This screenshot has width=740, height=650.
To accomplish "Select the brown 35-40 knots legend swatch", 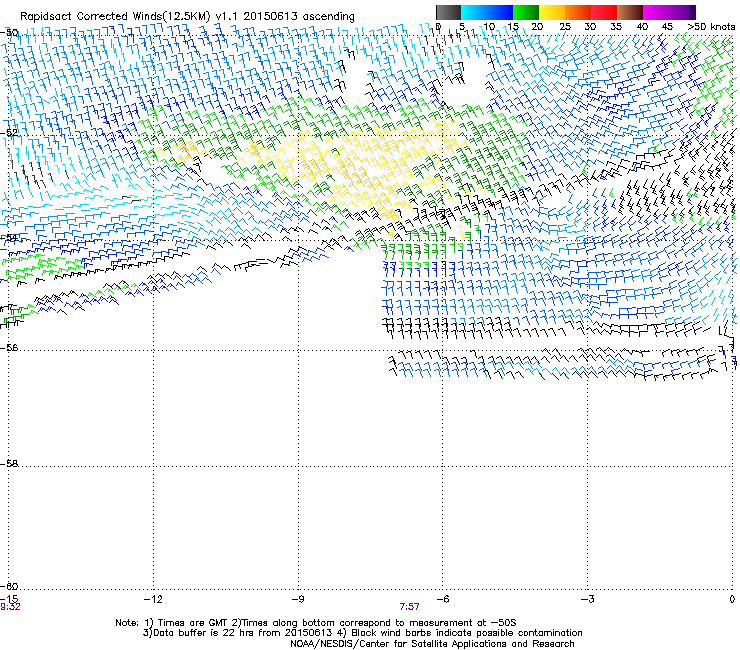I will 630,12.
